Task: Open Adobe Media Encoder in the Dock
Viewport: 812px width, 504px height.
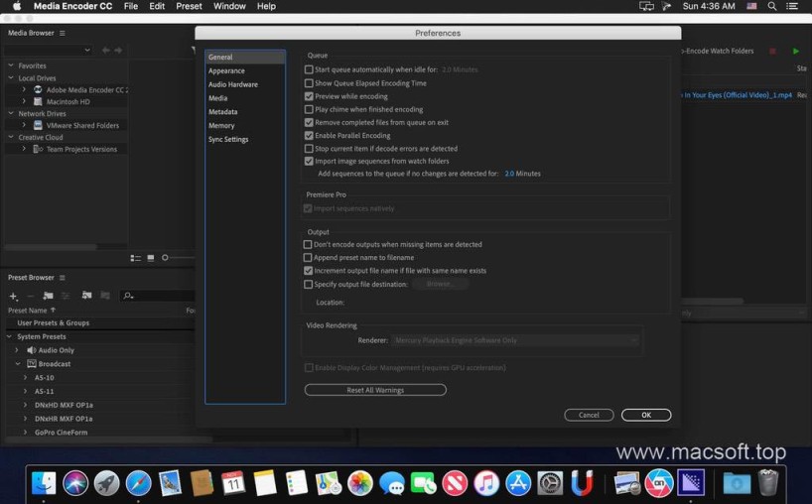Action: click(690, 483)
